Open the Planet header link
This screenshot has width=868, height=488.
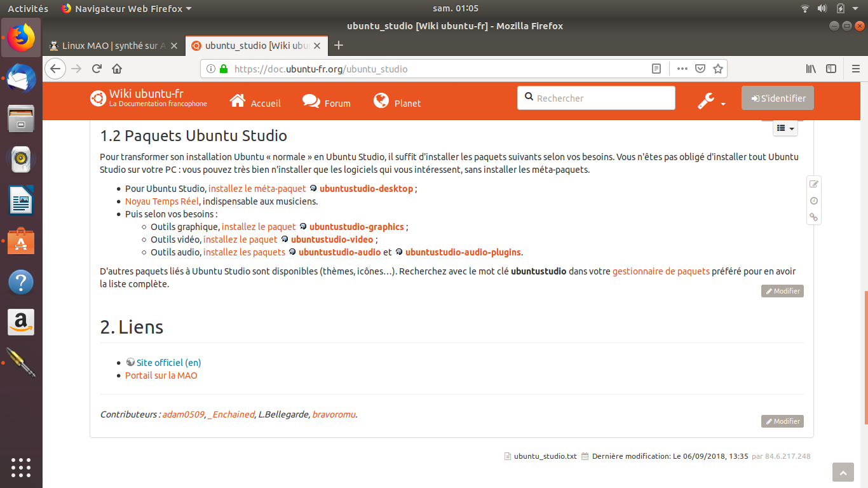[x=397, y=102]
